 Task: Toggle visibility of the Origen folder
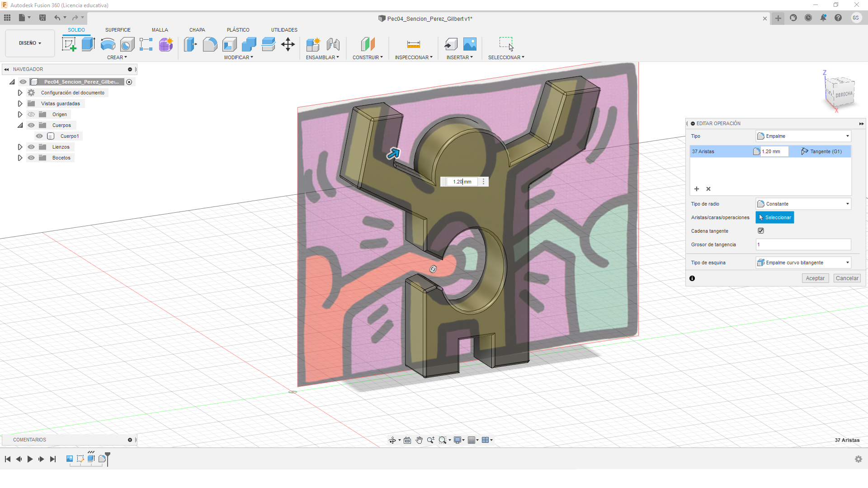click(x=31, y=114)
